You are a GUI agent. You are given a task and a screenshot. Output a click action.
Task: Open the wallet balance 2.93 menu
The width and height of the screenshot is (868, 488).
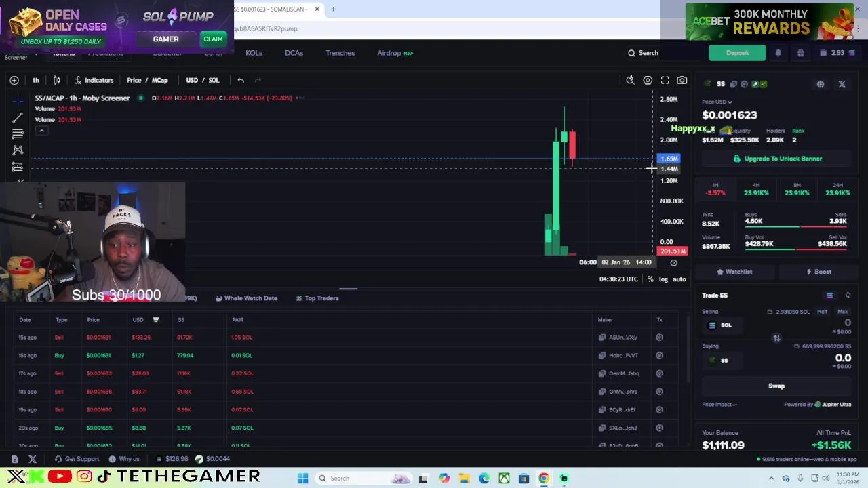(837, 53)
